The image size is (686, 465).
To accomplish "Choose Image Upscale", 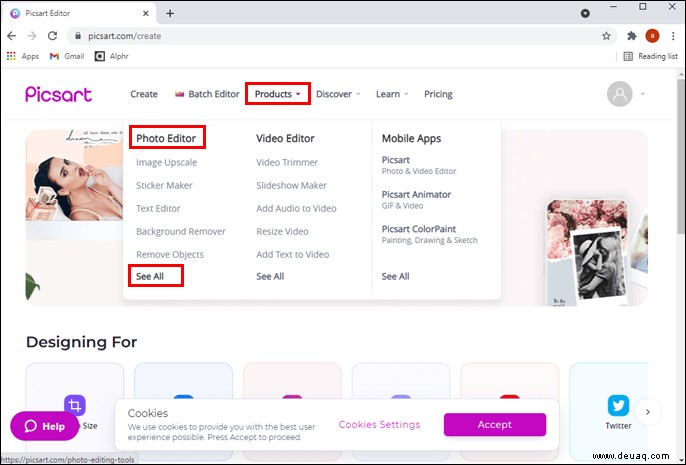I will [x=166, y=162].
